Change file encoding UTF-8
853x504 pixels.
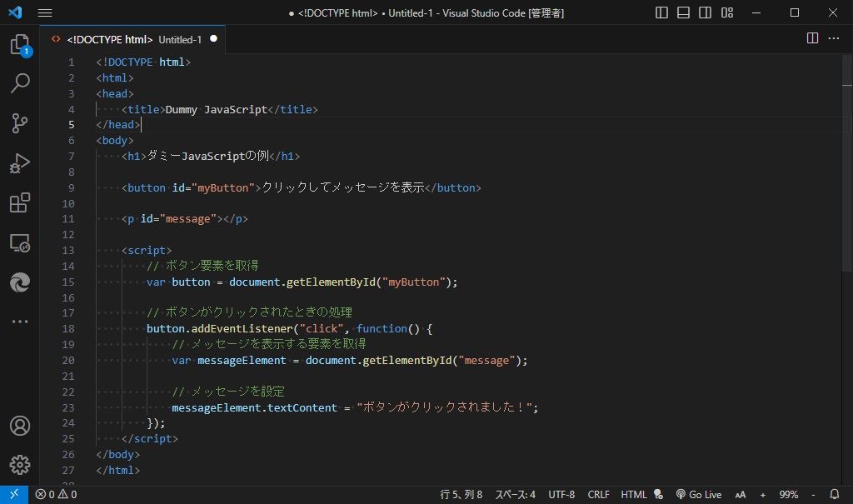coord(561,494)
